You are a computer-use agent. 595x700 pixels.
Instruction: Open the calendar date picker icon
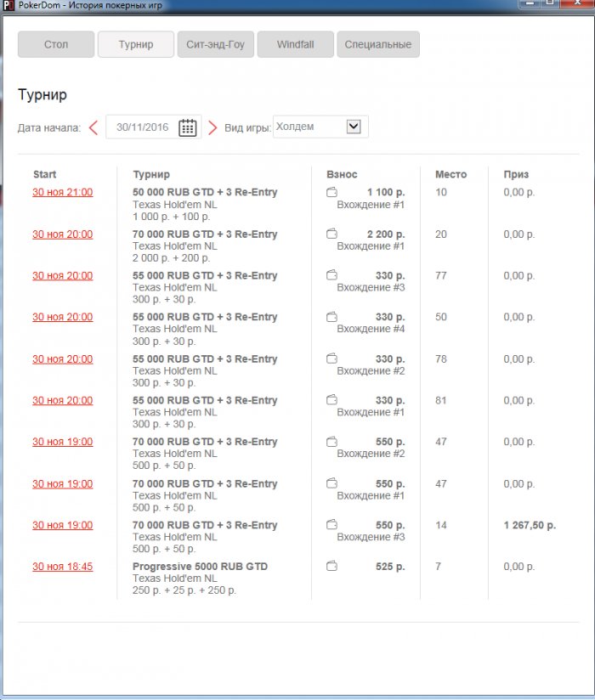coord(188,127)
